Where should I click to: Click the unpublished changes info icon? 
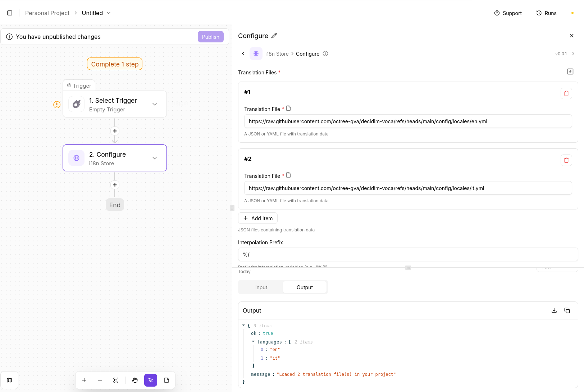point(9,37)
